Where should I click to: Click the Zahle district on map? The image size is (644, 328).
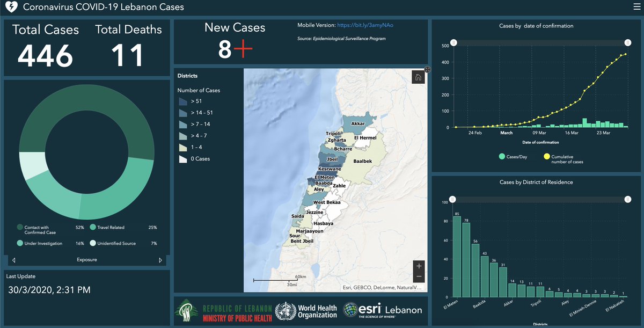[339, 186]
